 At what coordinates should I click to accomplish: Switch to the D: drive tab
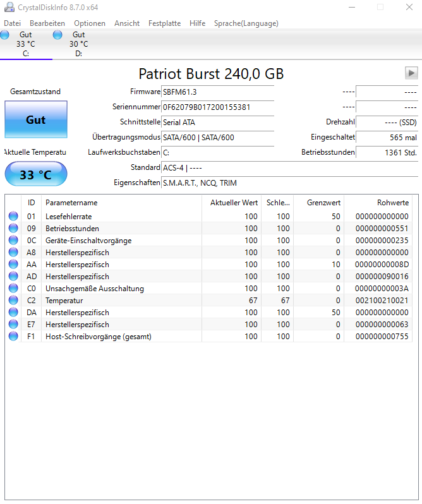coord(79,44)
